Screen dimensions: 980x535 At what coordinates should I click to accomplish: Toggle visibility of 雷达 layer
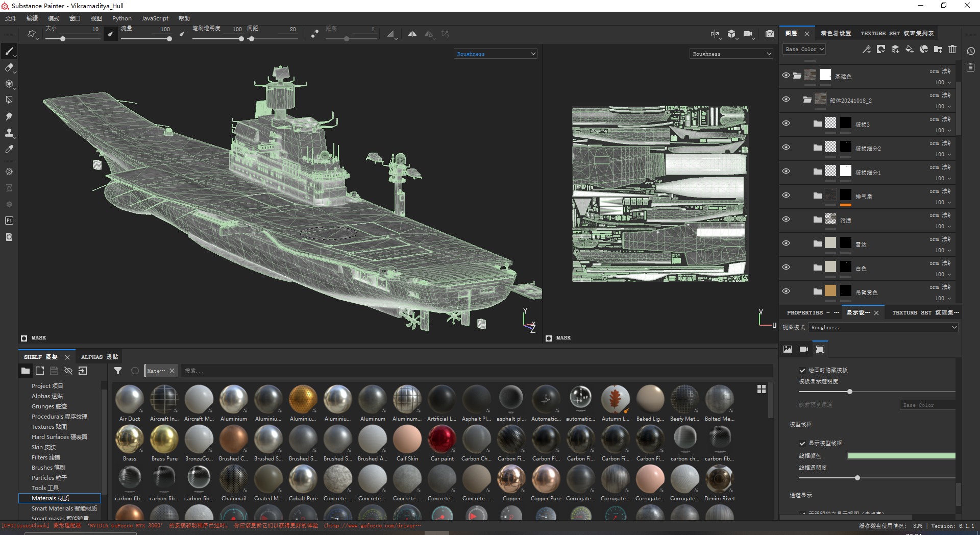coord(786,243)
